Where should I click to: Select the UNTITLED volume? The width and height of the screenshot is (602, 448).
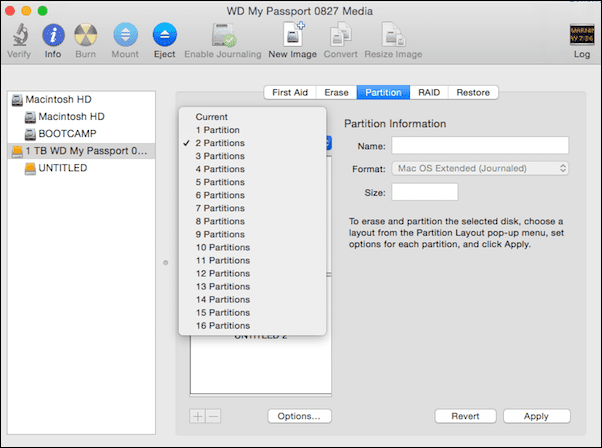pyautogui.click(x=81, y=168)
